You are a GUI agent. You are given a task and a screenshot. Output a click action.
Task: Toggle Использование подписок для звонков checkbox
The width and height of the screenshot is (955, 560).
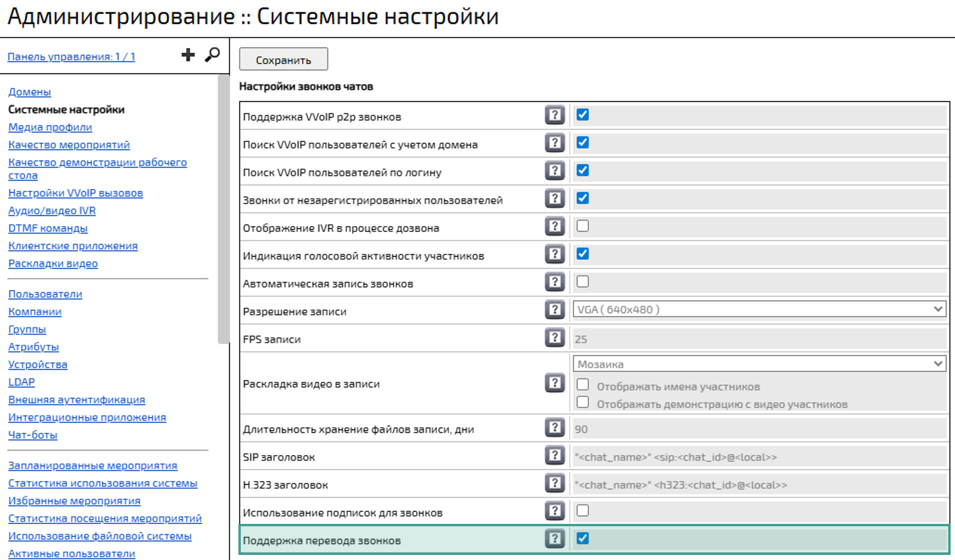pos(583,511)
